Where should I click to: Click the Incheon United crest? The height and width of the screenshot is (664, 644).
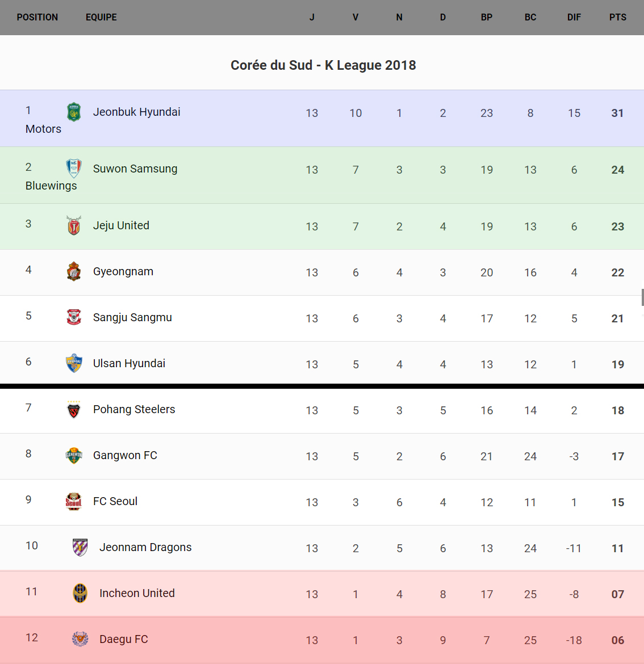pyautogui.click(x=80, y=593)
